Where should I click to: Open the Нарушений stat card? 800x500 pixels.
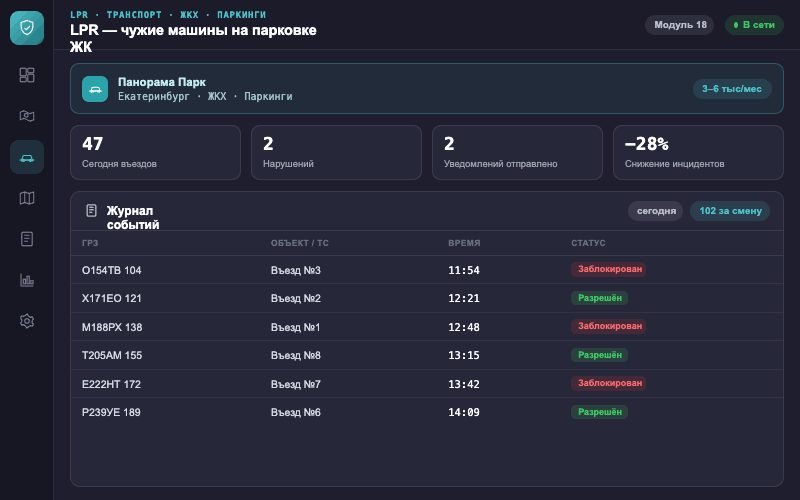pyautogui.click(x=336, y=153)
